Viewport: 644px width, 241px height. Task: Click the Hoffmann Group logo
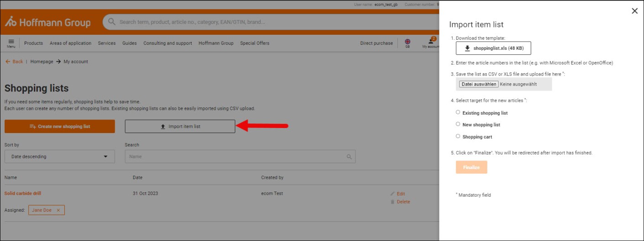pyautogui.click(x=48, y=22)
